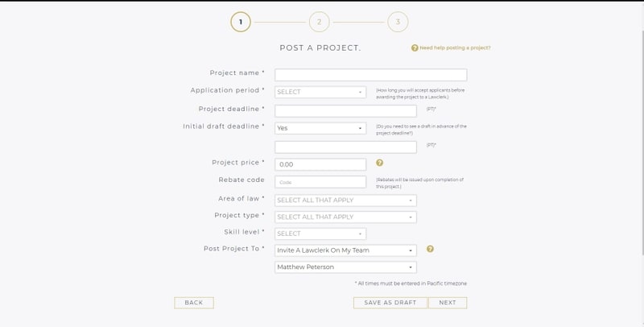
Task: Expand the Project type selector
Action: pos(345,217)
